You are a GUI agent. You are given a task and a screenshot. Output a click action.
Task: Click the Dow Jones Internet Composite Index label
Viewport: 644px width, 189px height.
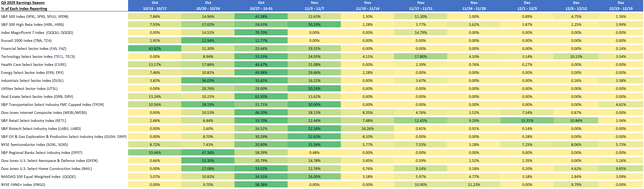tap(44, 113)
